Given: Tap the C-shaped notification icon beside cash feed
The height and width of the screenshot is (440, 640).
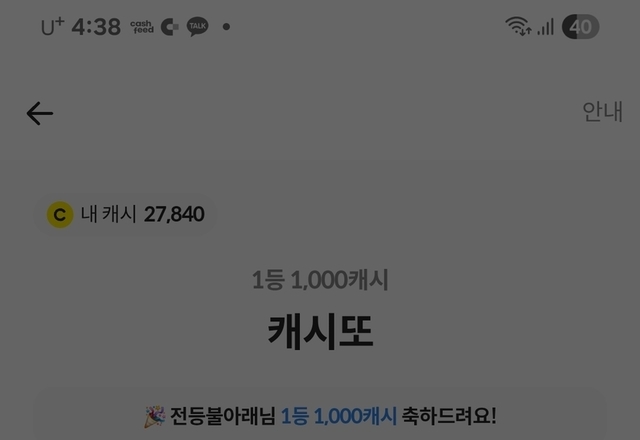Looking at the screenshot, I should coord(169,27).
